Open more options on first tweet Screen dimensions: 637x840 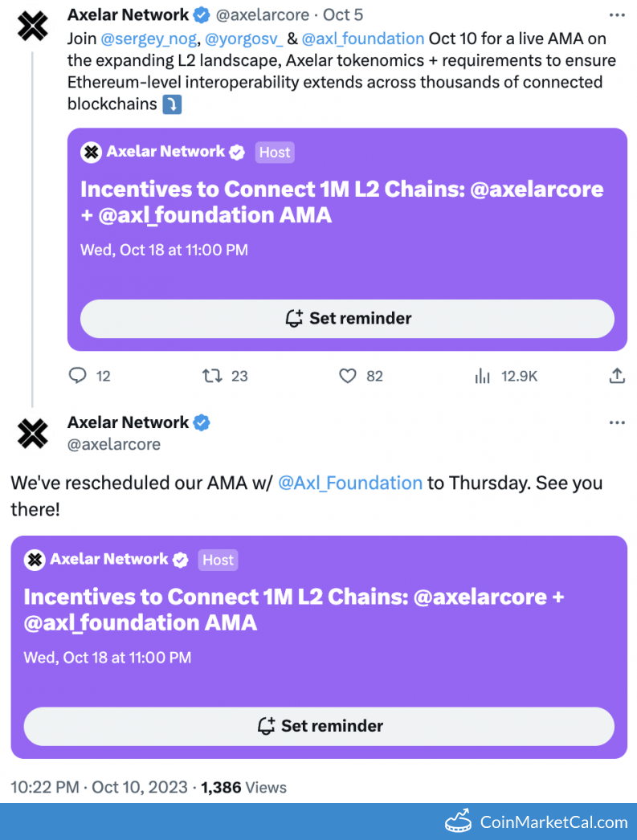click(617, 15)
